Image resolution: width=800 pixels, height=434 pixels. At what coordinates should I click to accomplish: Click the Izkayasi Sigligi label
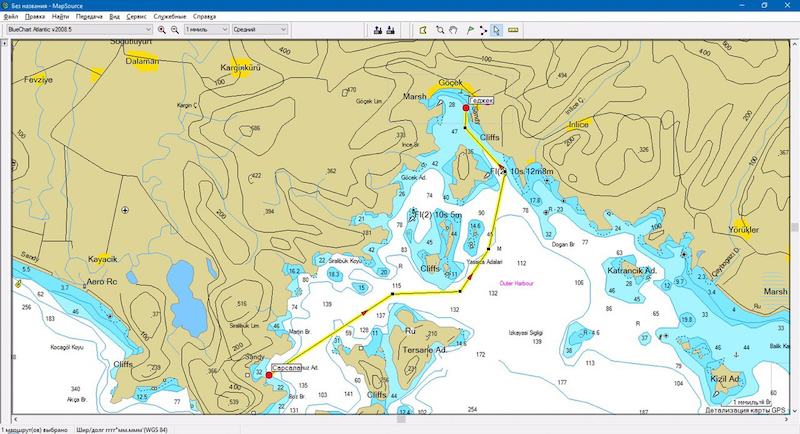[x=526, y=333]
